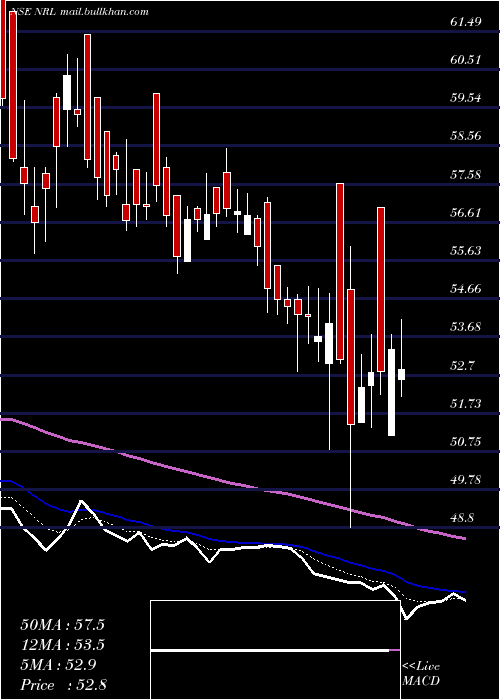Select the 51.73 price axis label
Screen dimensions: 500x700
coord(466,404)
